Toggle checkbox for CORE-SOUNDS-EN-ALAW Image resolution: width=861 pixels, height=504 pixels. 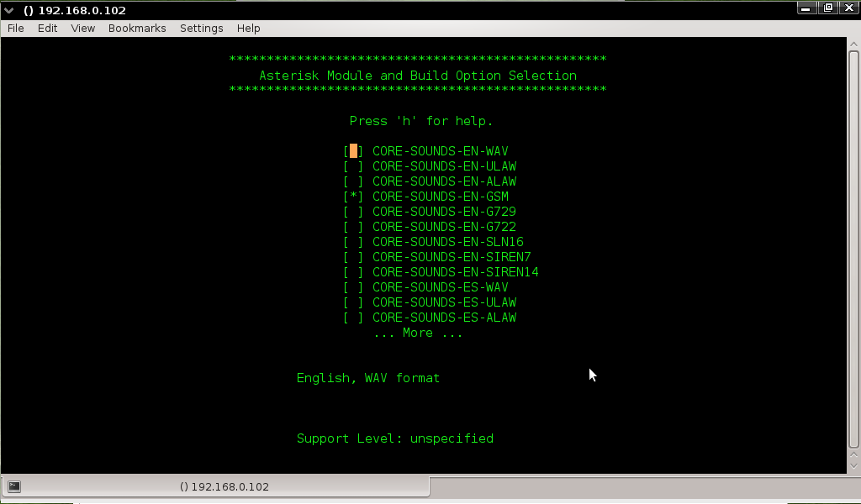pyautogui.click(x=353, y=181)
